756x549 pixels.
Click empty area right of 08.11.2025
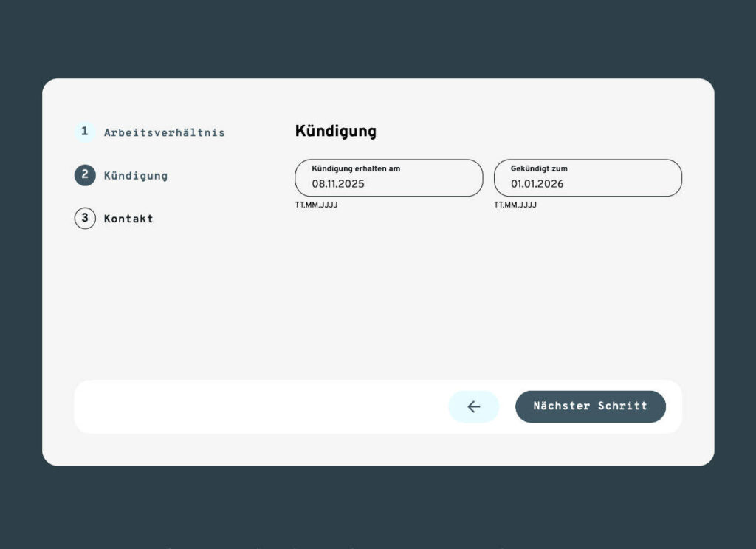(428, 184)
